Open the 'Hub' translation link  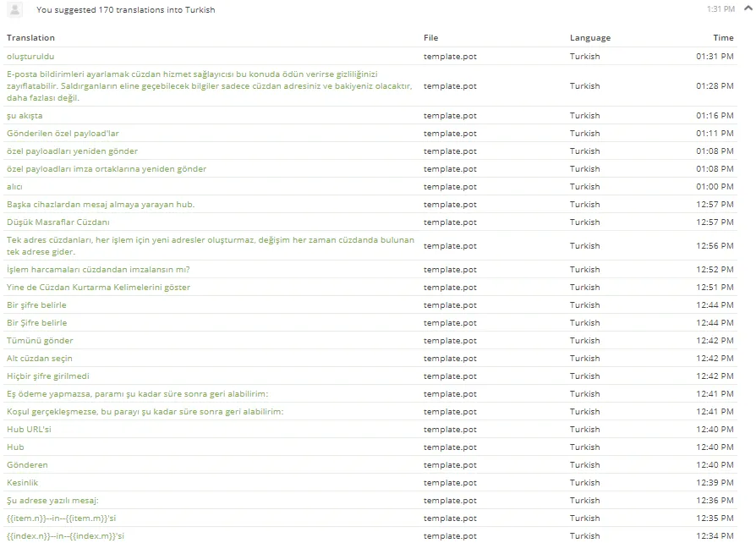15,447
